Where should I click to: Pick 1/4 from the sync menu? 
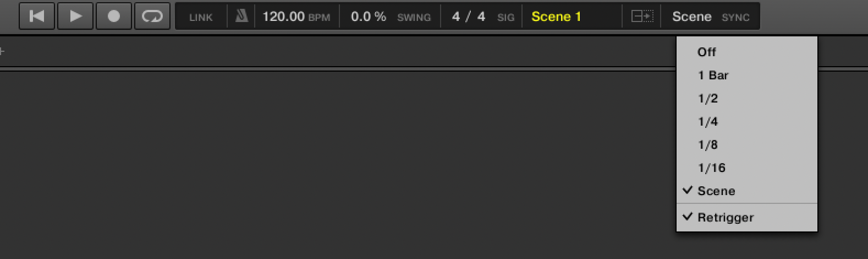[708, 122]
